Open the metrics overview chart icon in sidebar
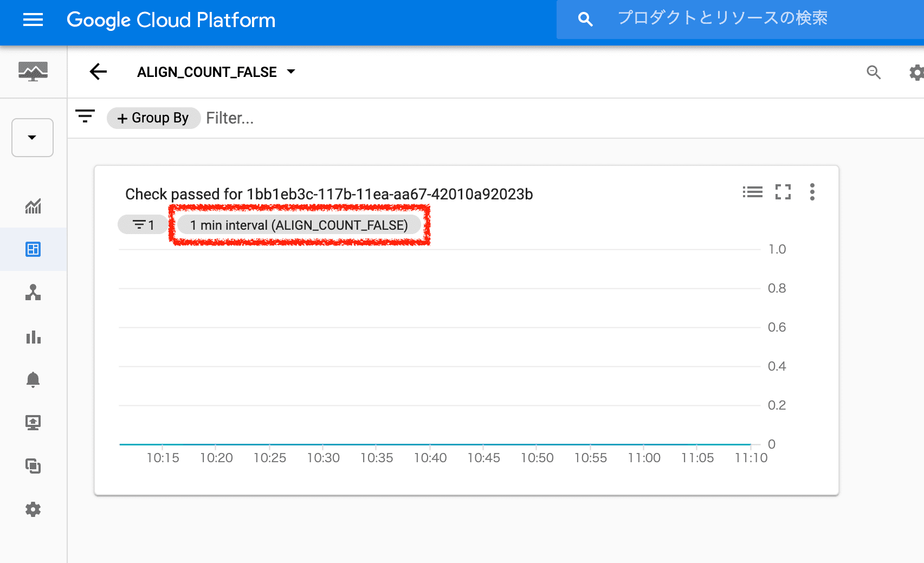924x563 pixels. [33, 206]
